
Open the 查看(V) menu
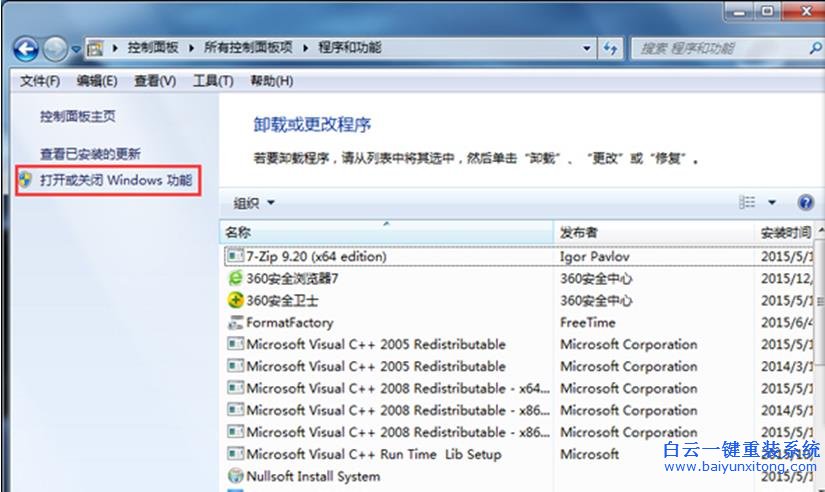155,81
